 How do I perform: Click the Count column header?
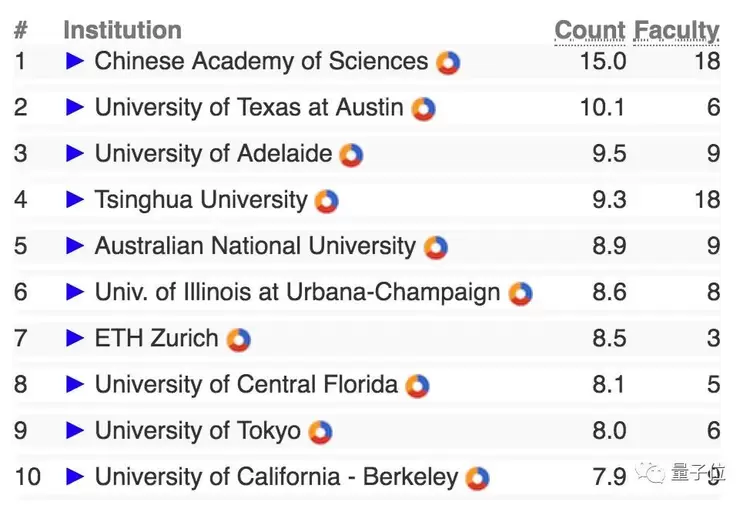[x=590, y=31]
